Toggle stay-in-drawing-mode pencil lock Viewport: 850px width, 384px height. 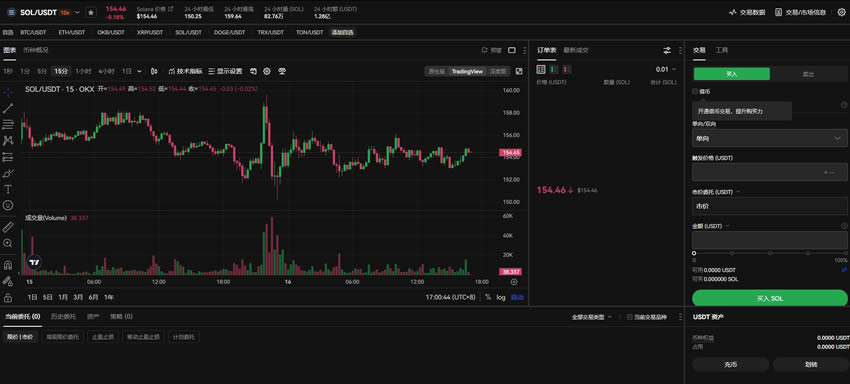(8, 281)
